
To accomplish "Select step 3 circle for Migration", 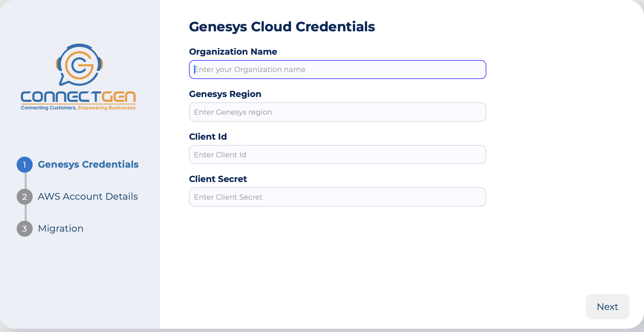I will (x=25, y=229).
